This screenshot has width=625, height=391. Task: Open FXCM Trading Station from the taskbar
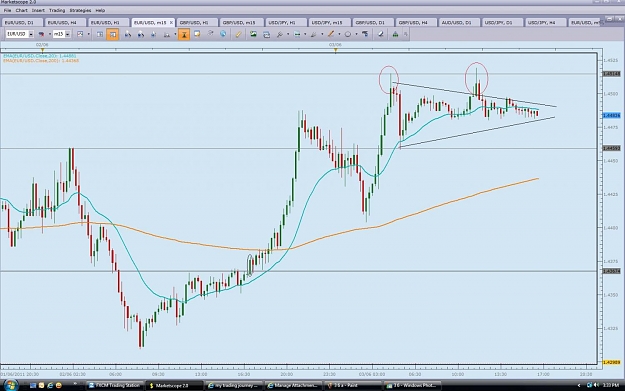pos(114,385)
